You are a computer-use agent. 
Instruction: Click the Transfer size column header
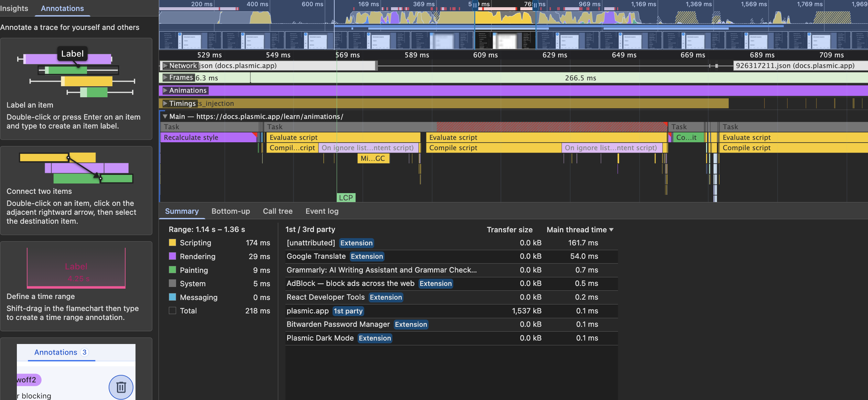(x=509, y=230)
